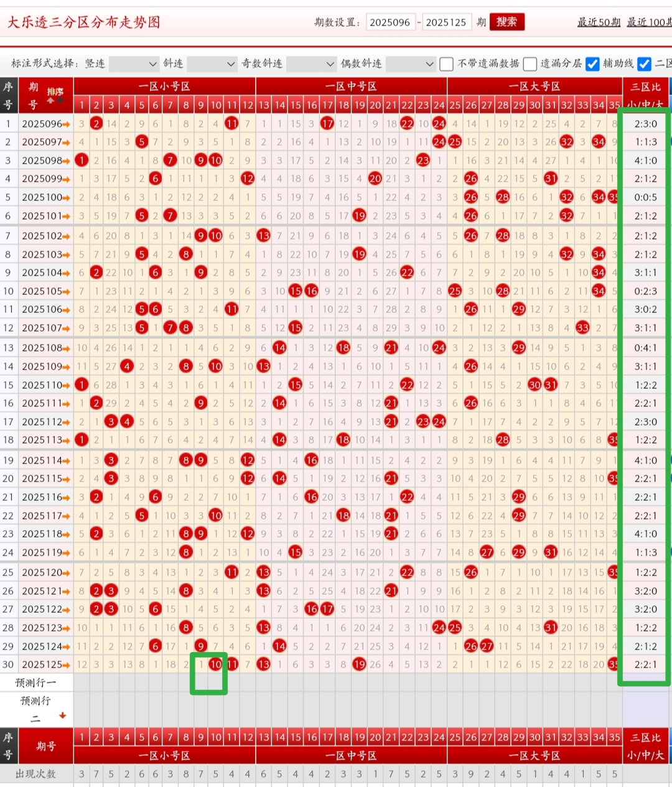Click red ball 33 in row 2025107
This screenshot has width=672, height=787.
(582, 328)
